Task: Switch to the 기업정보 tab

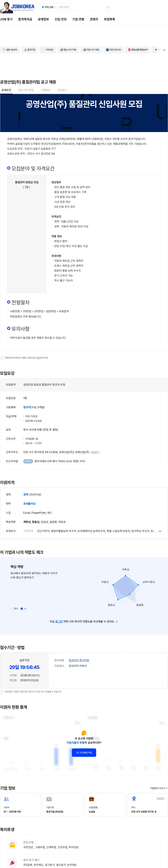Action: (x=45, y=90)
